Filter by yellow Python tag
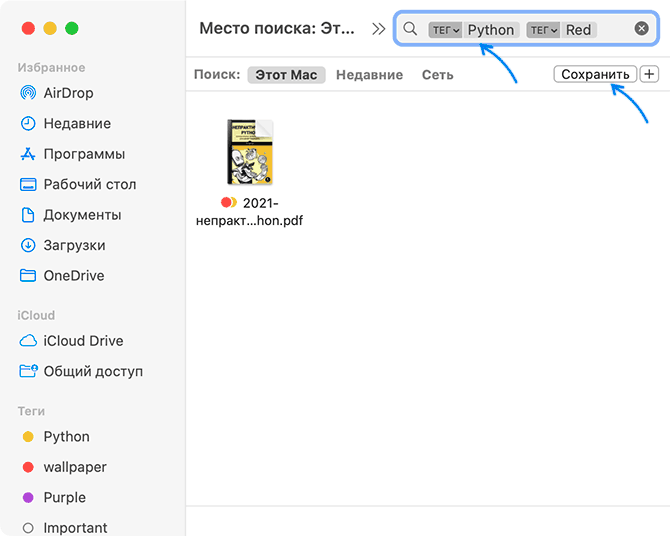Image resolution: width=670 pixels, height=536 pixels. [66, 437]
